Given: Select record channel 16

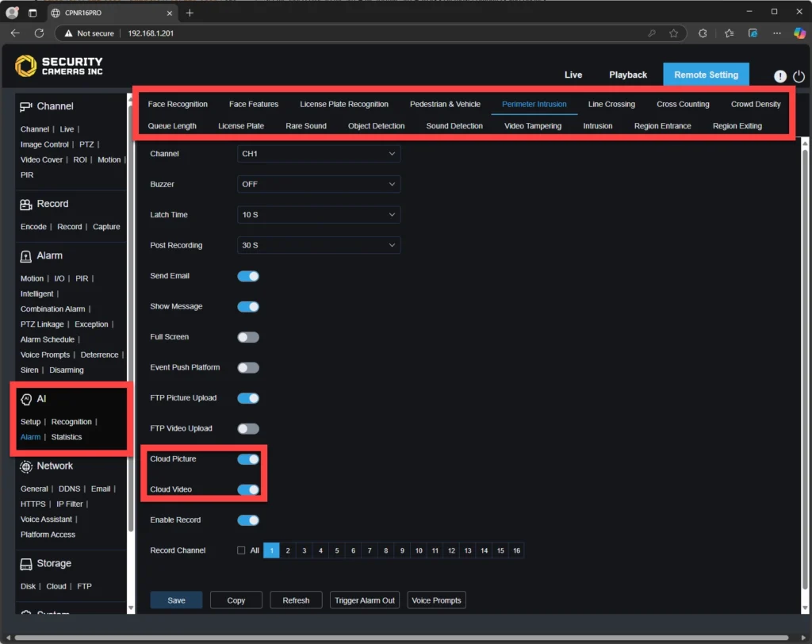Looking at the screenshot, I should (516, 550).
